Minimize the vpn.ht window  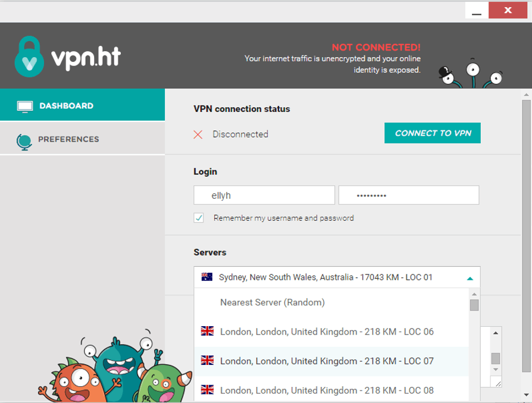coord(476,11)
